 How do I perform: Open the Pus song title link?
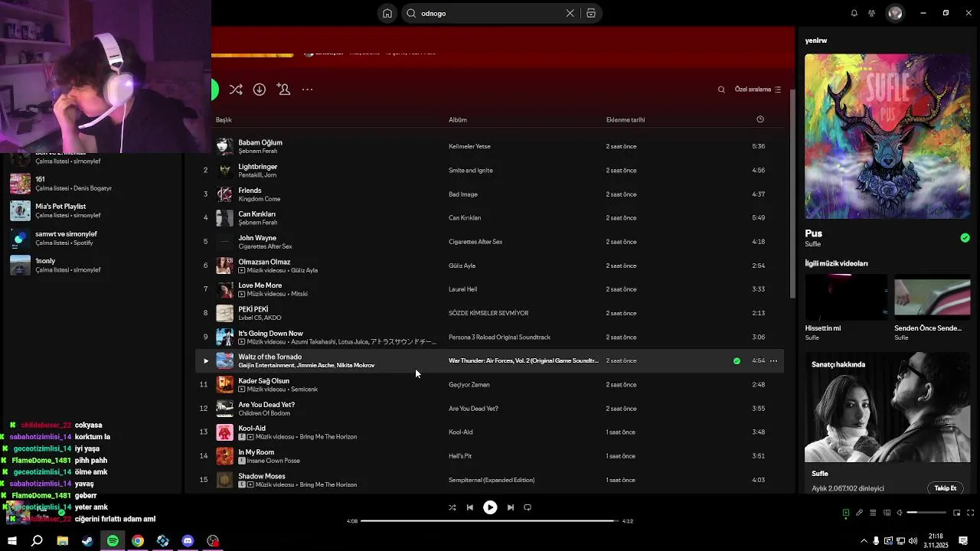813,233
